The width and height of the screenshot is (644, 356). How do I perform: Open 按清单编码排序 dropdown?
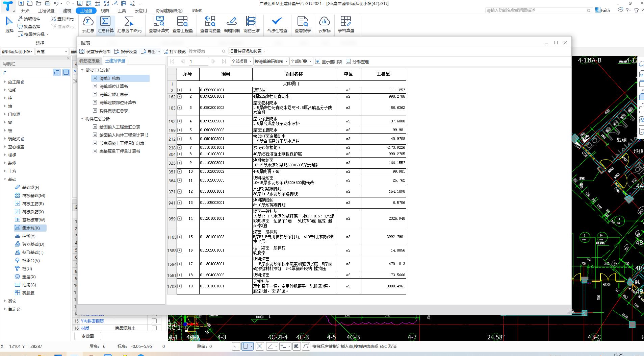point(271,61)
